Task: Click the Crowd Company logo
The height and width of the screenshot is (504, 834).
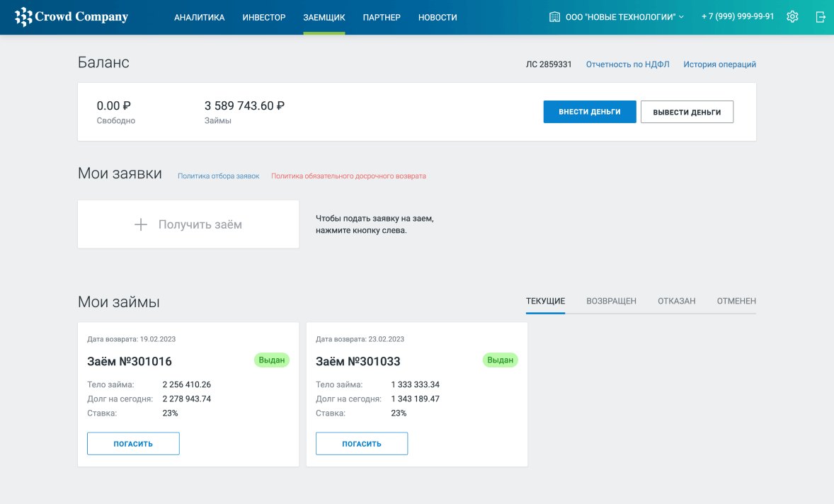Action: [72, 17]
